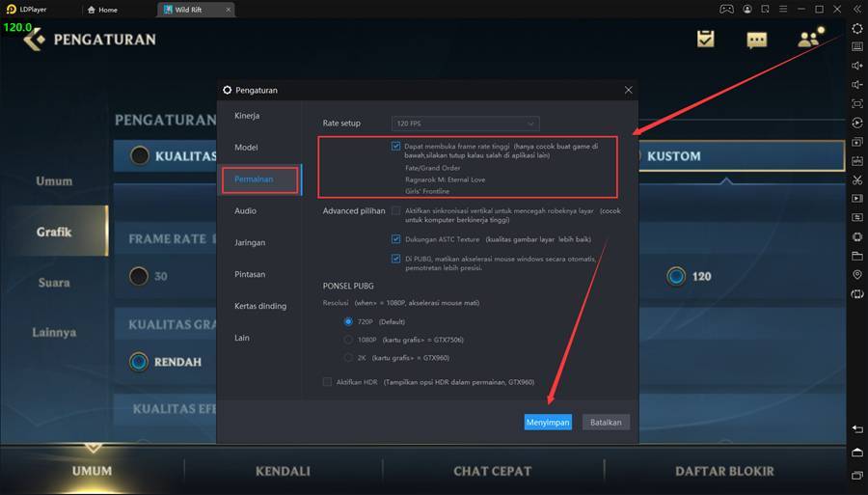
Task: Switch to DAFTAR BLOKIR bottom tab
Action: point(724,471)
